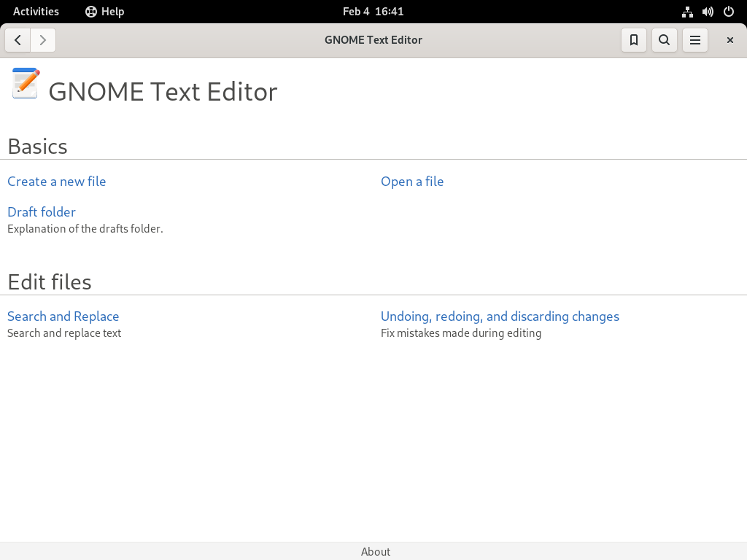Open the Help app menu in top bar

(x=105, y=12)
